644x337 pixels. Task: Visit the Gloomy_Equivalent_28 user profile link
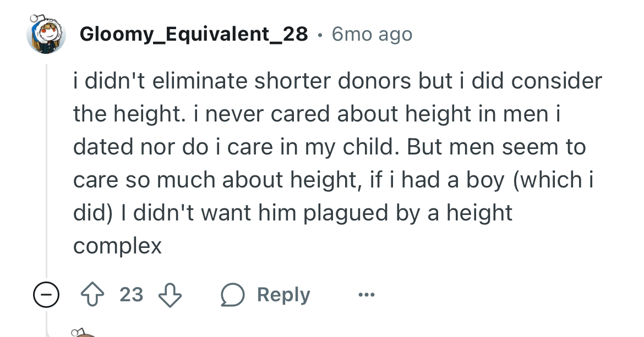click(x=193, y=34)
